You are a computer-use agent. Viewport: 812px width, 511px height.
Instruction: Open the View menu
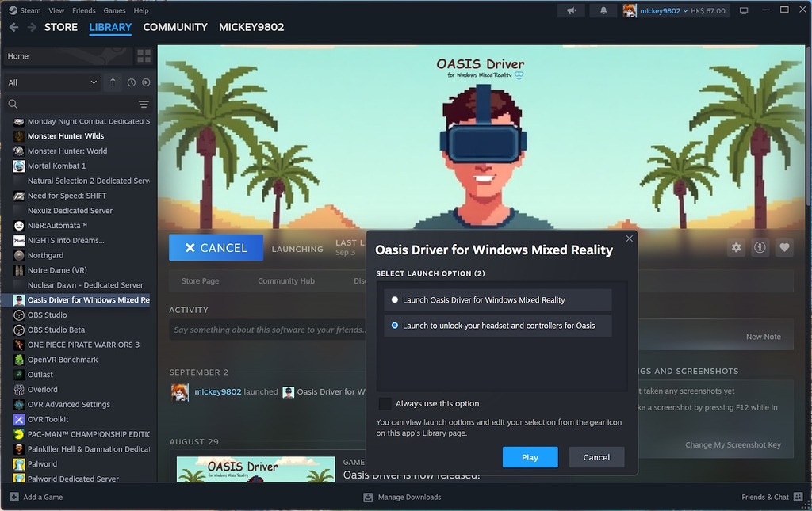56,10
